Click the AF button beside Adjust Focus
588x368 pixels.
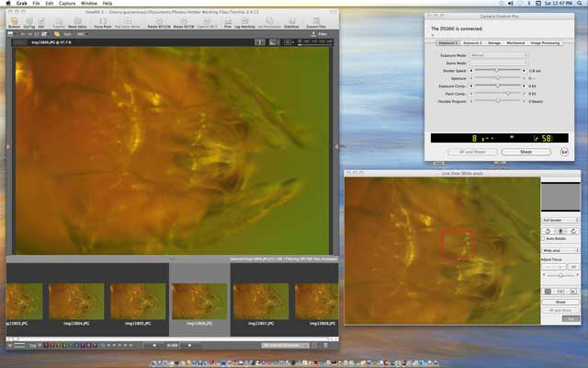[573, 266]
